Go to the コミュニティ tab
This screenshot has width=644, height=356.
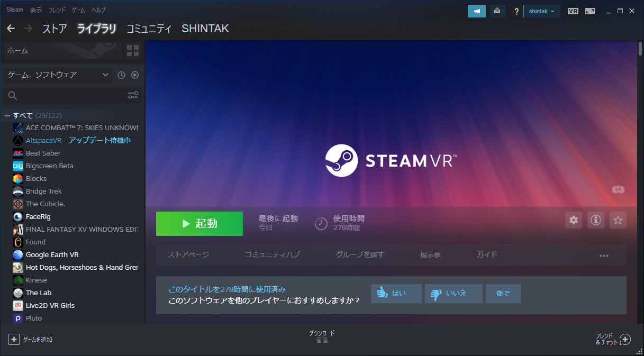click(149, 29)
